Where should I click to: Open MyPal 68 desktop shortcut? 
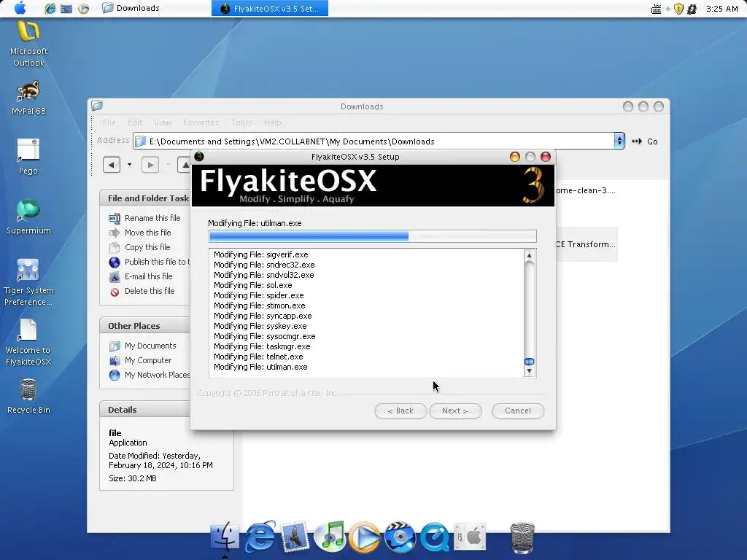(28, 98)
